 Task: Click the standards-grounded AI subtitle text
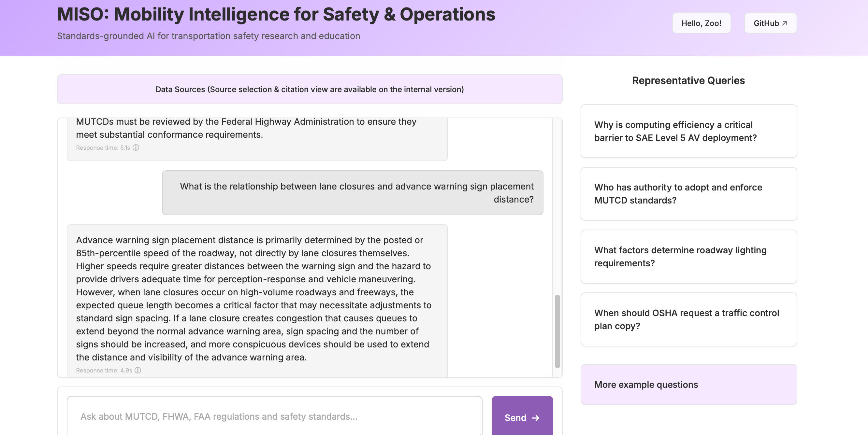coord(208,36)
